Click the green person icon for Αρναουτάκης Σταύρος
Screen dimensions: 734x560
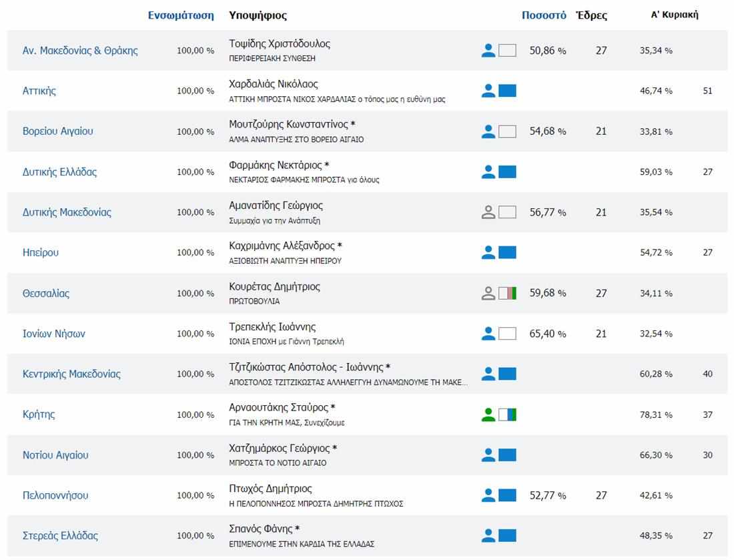[x=488, y=414]
